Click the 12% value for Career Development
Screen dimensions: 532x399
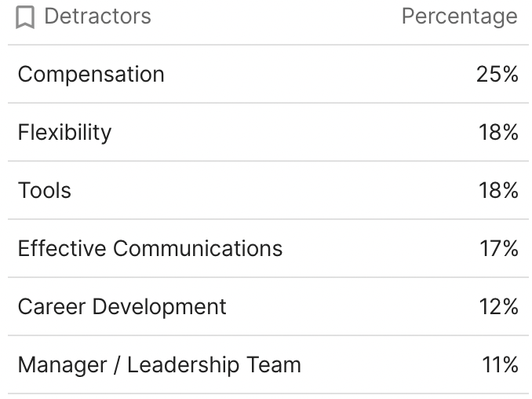499,307
